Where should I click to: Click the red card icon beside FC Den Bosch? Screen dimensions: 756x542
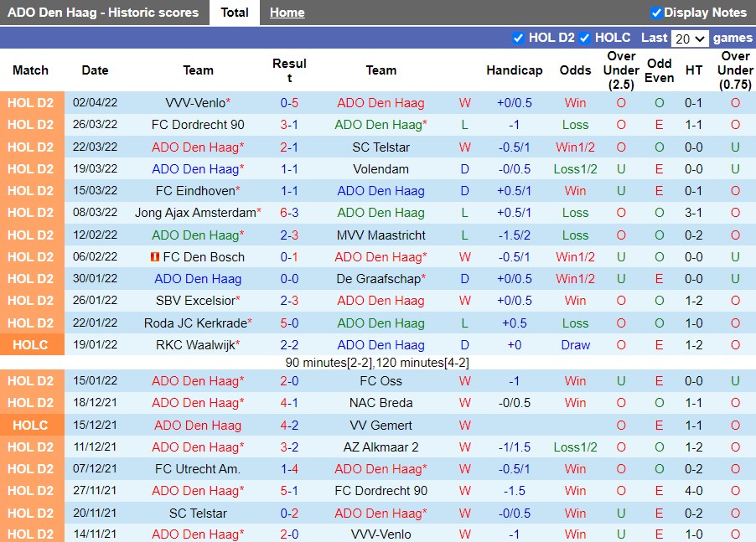click(154, 257)
